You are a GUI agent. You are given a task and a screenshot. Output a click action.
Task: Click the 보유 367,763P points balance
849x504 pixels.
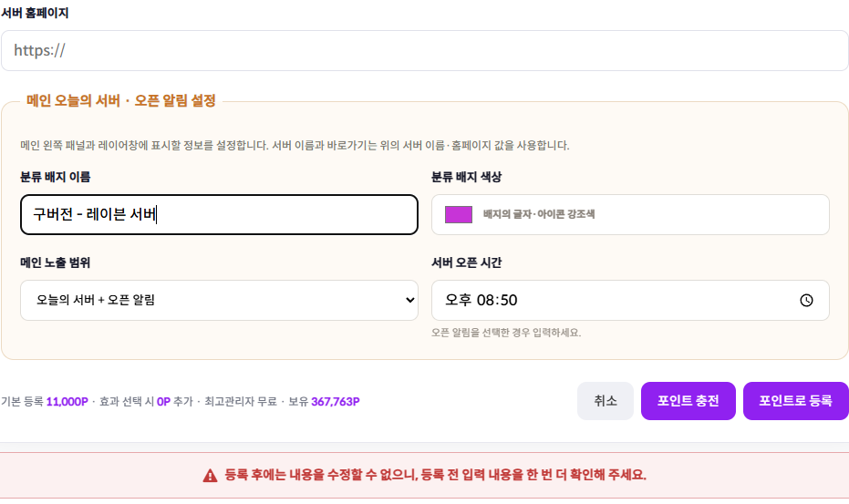pyautogui.click(x=324, y=402)
